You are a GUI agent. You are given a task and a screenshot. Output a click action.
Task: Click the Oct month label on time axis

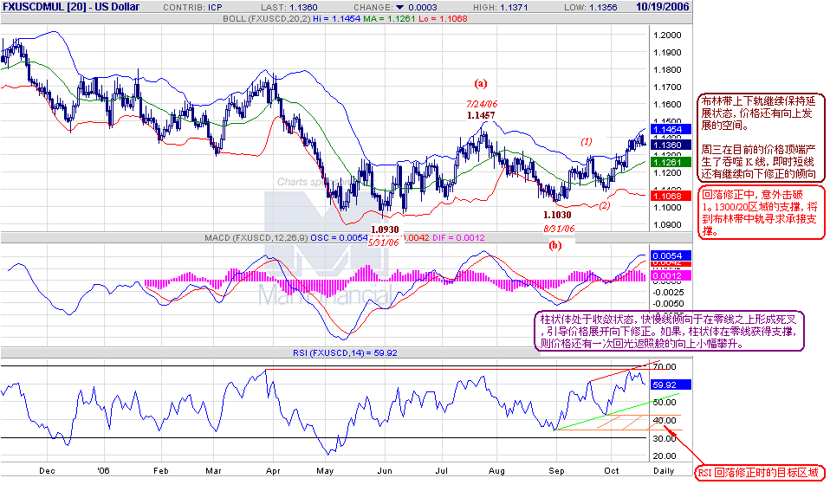click(612, 471)
